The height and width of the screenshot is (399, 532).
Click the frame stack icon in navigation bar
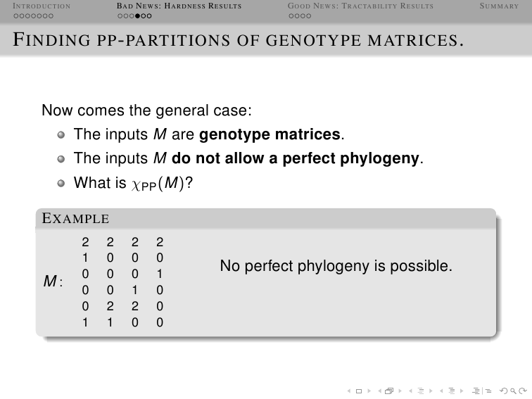pyautogui.click(x=389, y=391)
